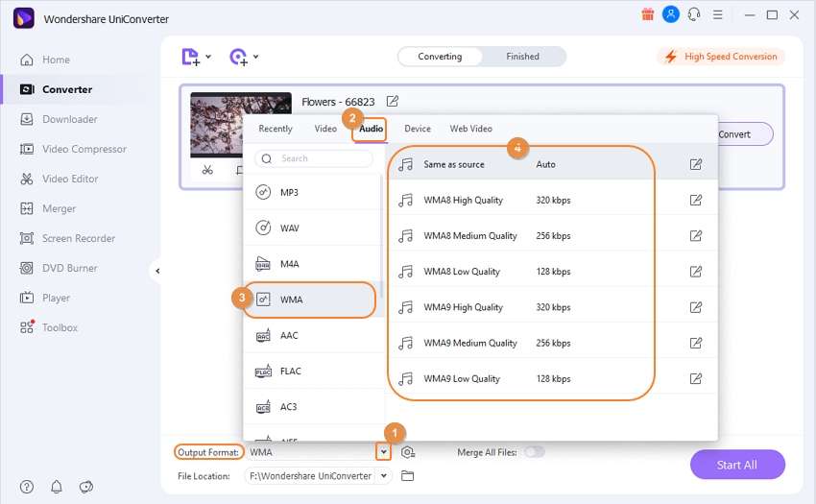Image resolution: width=816 pixels, height=504 pixels.
Task: Rename the Flowers - 66823 file
Action: [x=393, y=102]
